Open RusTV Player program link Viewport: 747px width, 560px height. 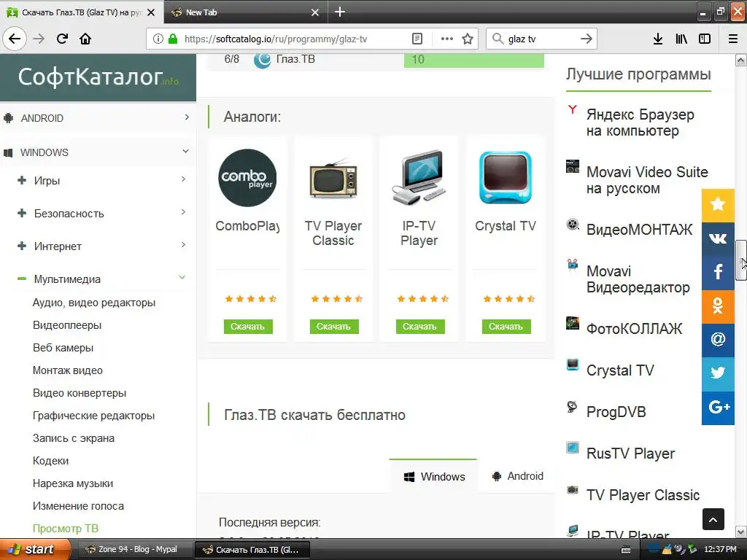630,454
